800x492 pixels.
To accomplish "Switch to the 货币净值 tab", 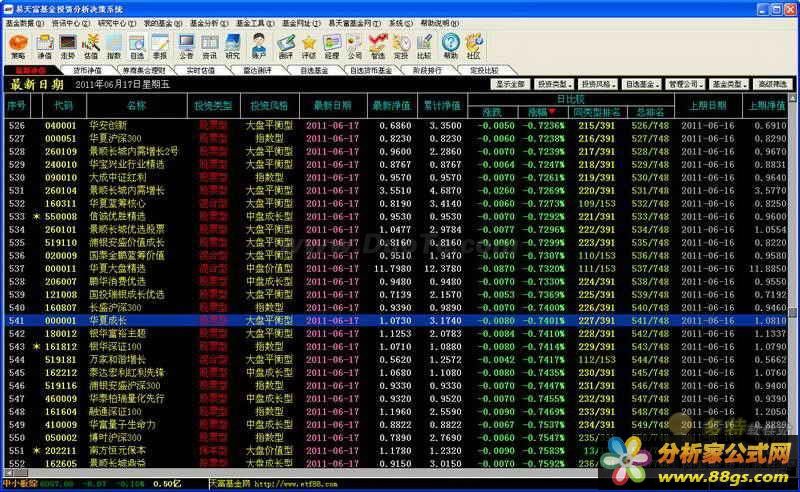I will tap(87, 70).
